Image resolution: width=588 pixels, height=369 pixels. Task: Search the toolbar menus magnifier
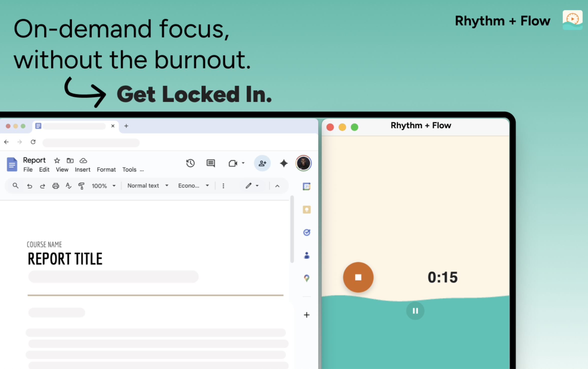coord(16,186)
